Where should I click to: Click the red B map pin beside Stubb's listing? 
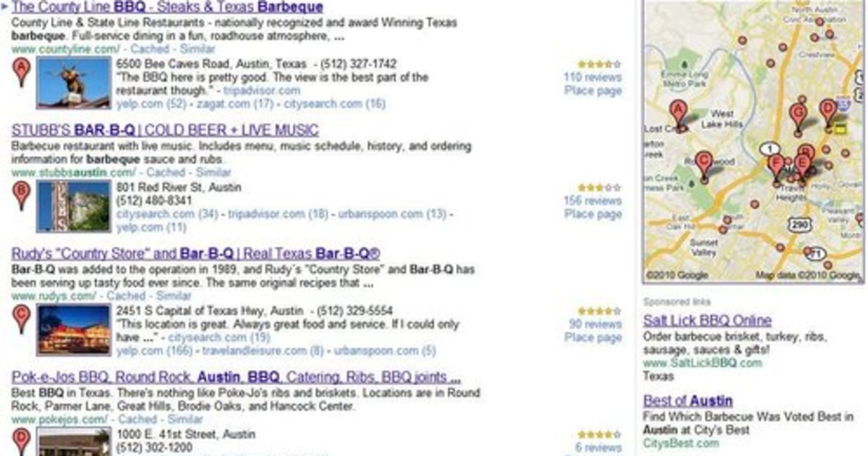point(21,195)
